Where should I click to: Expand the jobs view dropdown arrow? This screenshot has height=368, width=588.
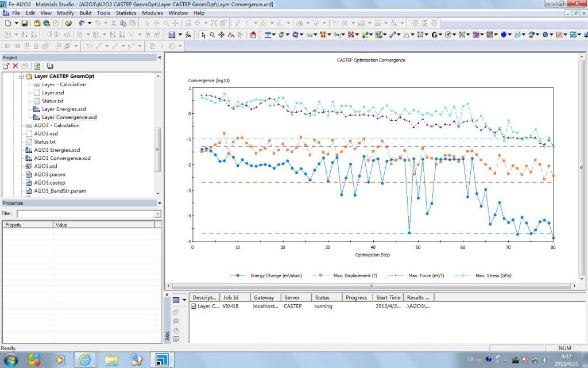[x=184, y=300]
